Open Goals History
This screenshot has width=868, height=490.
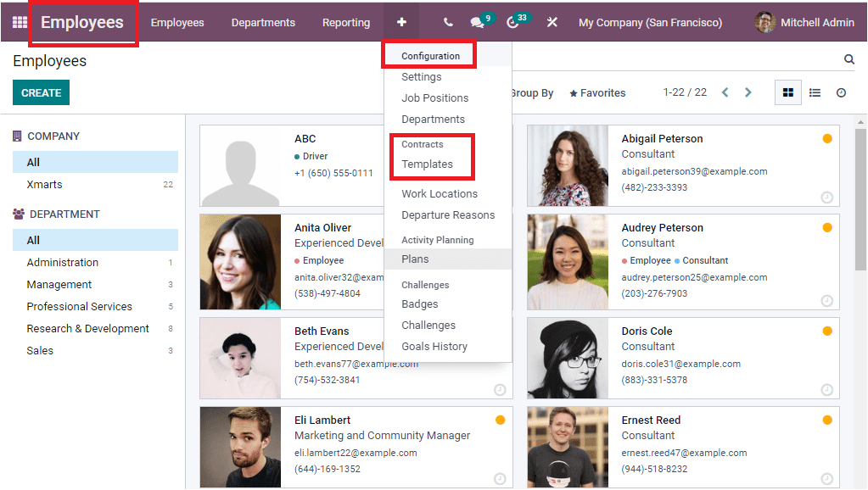(434, 346)
